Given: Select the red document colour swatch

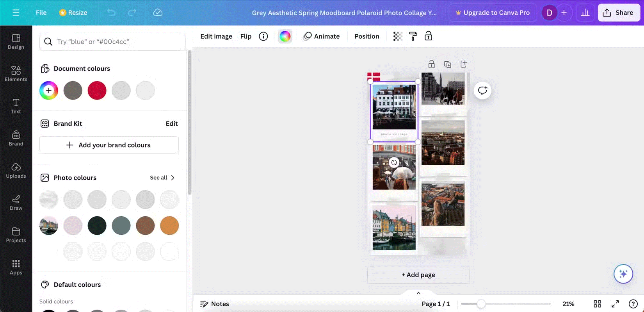Looking at the screenshot, I should pyautogui.click(x=97, y=91).
